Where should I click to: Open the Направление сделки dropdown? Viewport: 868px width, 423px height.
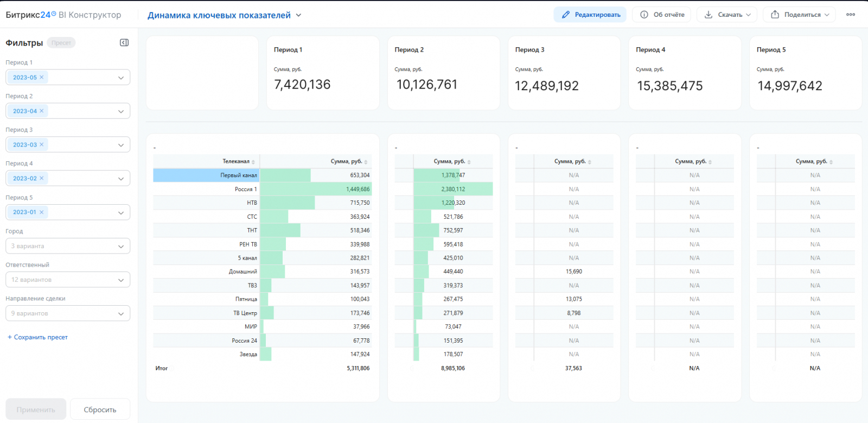(x=68, y=313)
